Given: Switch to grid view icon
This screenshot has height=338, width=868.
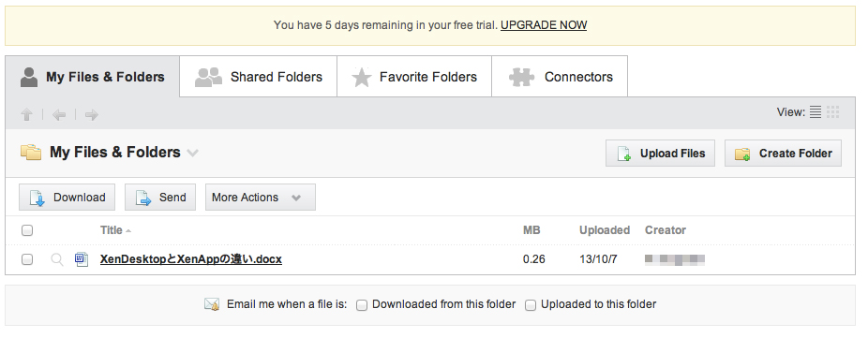Looking at the screenshot, I should (x=832, y=111).
